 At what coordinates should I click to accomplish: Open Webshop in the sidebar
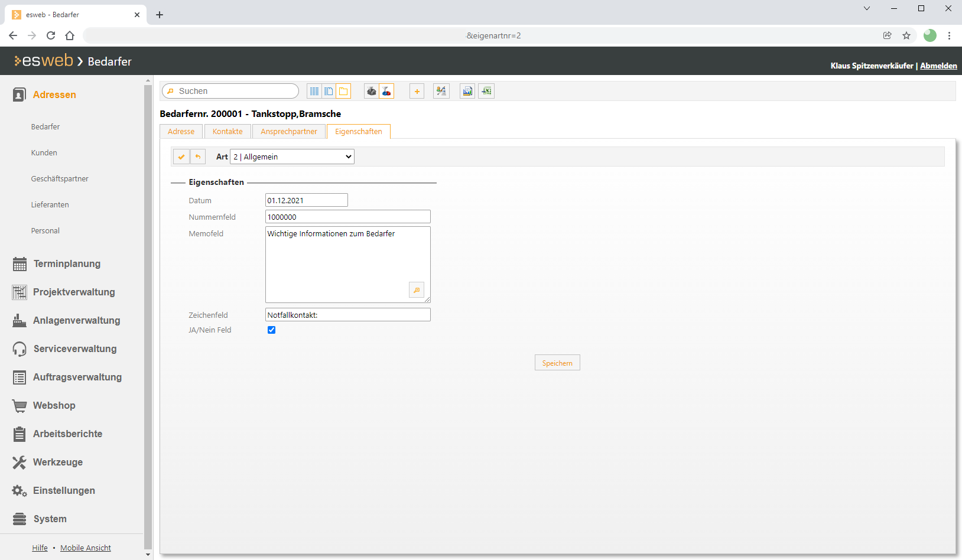(54, 405)
